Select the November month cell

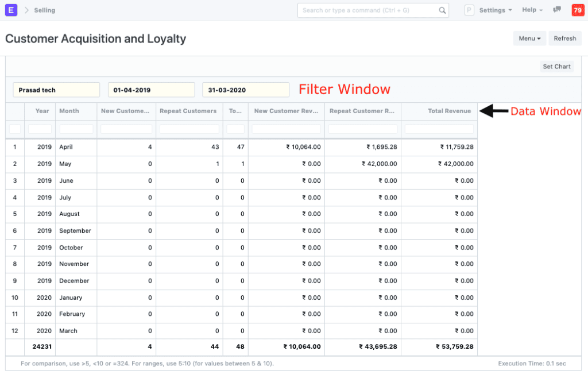point(76,264)
